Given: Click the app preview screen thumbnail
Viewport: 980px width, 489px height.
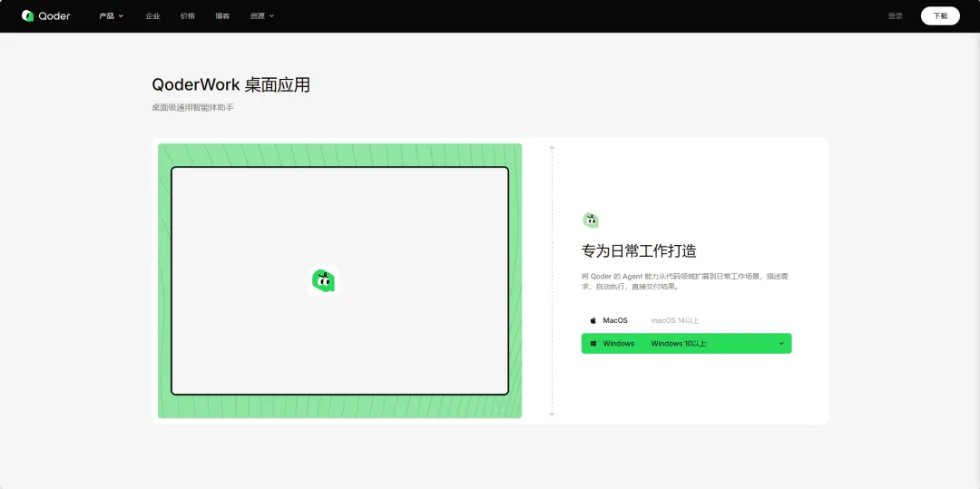Looking at the screenshot, I should coord(340,281).
